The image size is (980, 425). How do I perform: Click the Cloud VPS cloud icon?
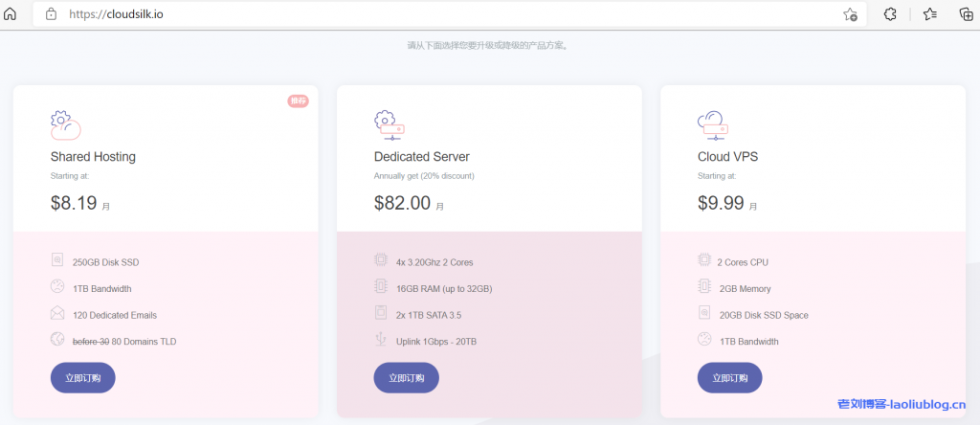(x=712, y=125)
